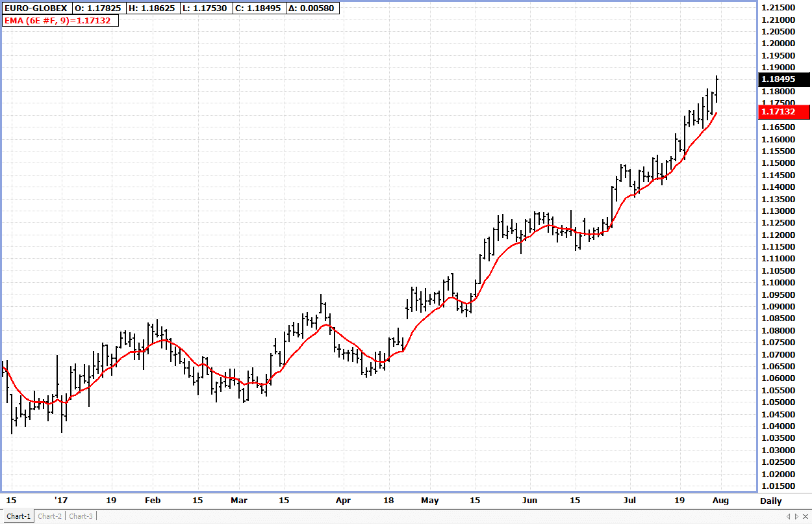This screenshot has width=812, height=524.
Task: Click the 1.20000 price axis label
Action: [x=778, y=44]
